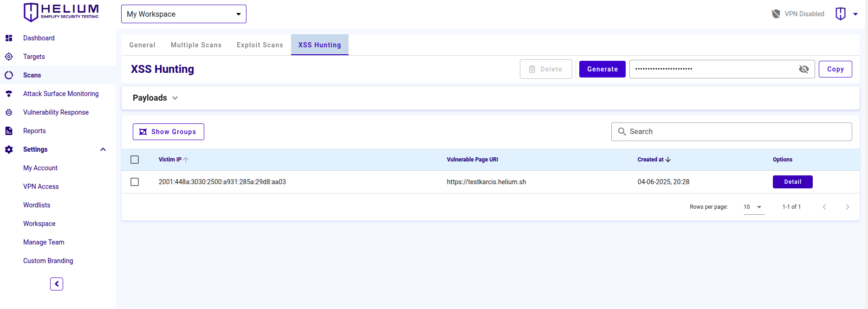Click the search magnifier icon
Image resolution: width=868 pixels, height=309 pixels.
[622, 132]
